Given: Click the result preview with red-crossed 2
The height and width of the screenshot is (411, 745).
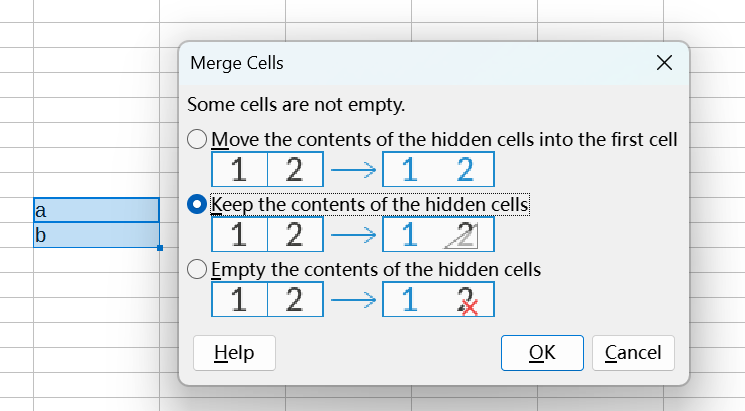Looking at the screenshot, I should click(438, 300).
